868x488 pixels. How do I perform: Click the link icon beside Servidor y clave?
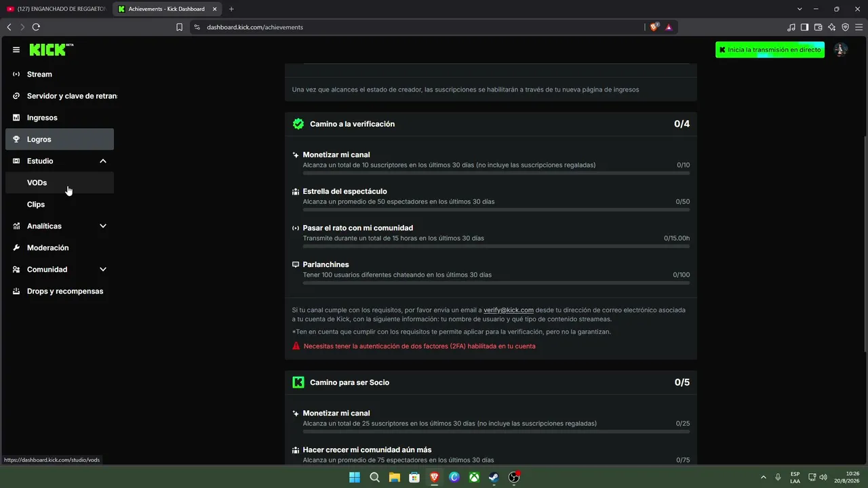pyautogui.click(x=16, y=96)
